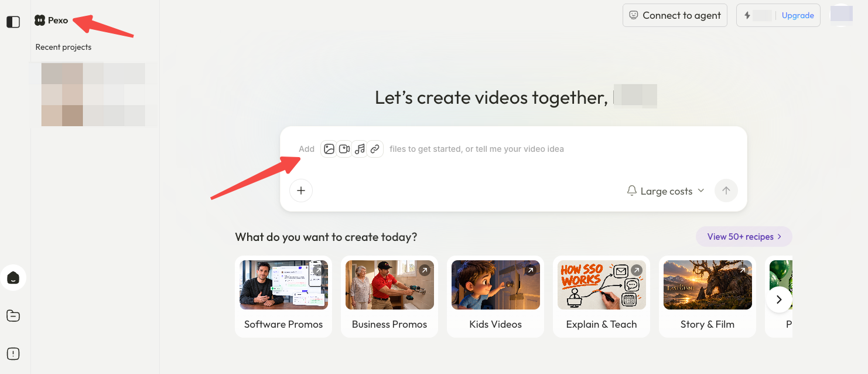Click external arrow on Business Promos thumbnail

coord(424,270)
